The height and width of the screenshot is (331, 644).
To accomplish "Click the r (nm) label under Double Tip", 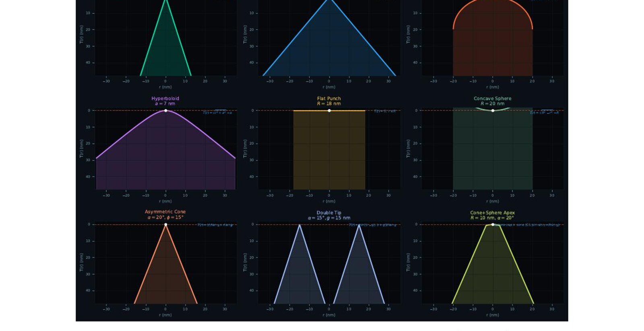I will pyautogui.click(x=329, y=315).
